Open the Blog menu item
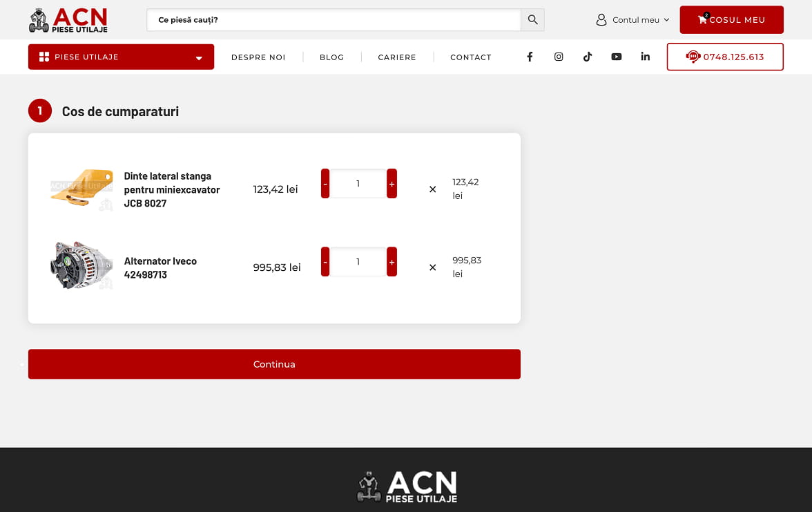Image resolution: width=812 pixels, height=512 pixels. coord(331,57)
